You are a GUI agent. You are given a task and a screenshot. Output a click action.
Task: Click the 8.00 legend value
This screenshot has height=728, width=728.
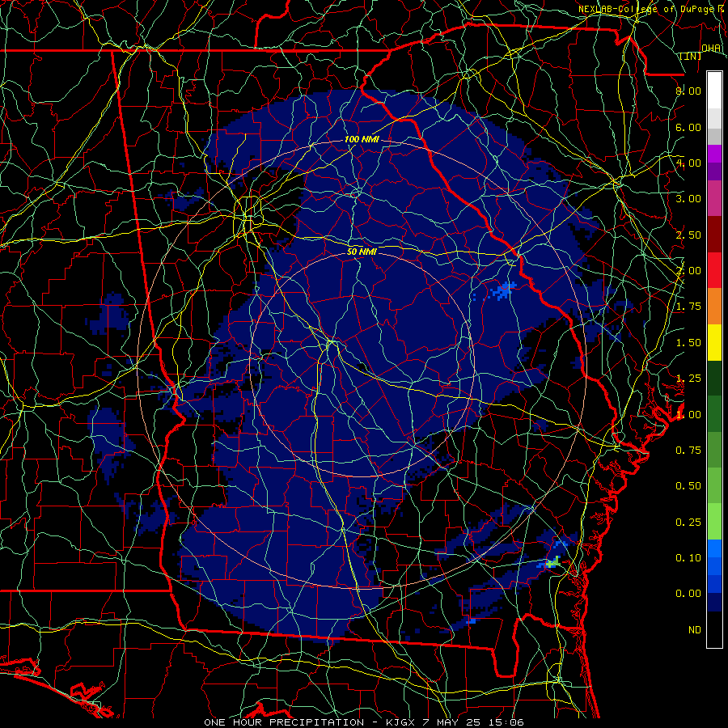click(688, 91)
